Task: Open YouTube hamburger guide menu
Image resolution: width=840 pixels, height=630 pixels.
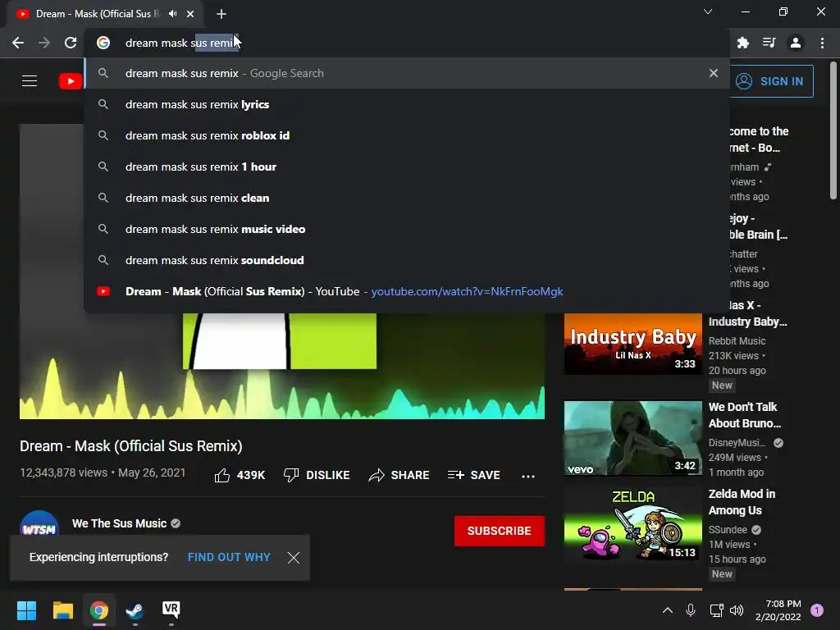Action: tap(30, 81)
